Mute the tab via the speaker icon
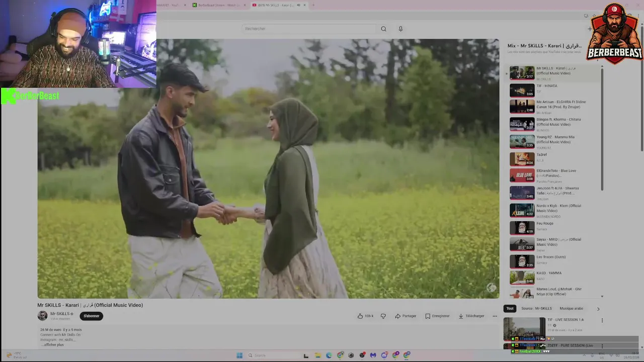Screen dimensions: 644x362 (298, 5)
